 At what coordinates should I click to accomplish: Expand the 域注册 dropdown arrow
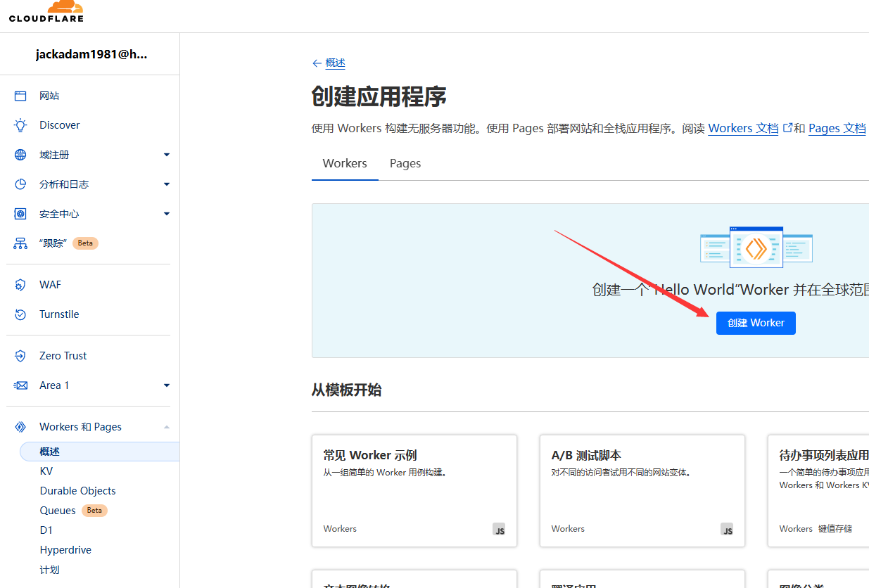point(167,155)
